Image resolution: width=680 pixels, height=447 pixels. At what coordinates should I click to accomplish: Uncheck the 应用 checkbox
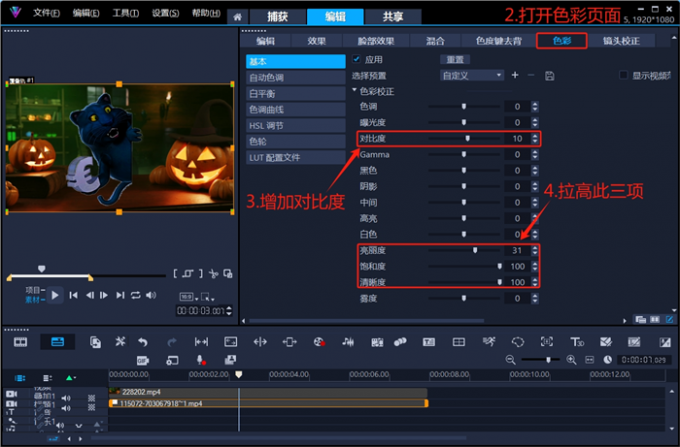[356, 59]
